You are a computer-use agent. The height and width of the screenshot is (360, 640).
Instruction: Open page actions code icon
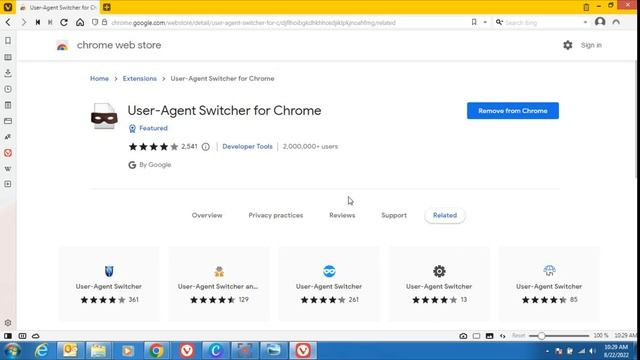pyautogui.click(x=503, y=336)
